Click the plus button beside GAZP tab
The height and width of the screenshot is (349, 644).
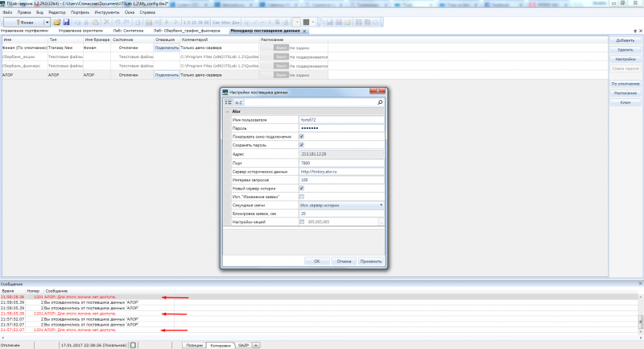(x=256, y=345)
